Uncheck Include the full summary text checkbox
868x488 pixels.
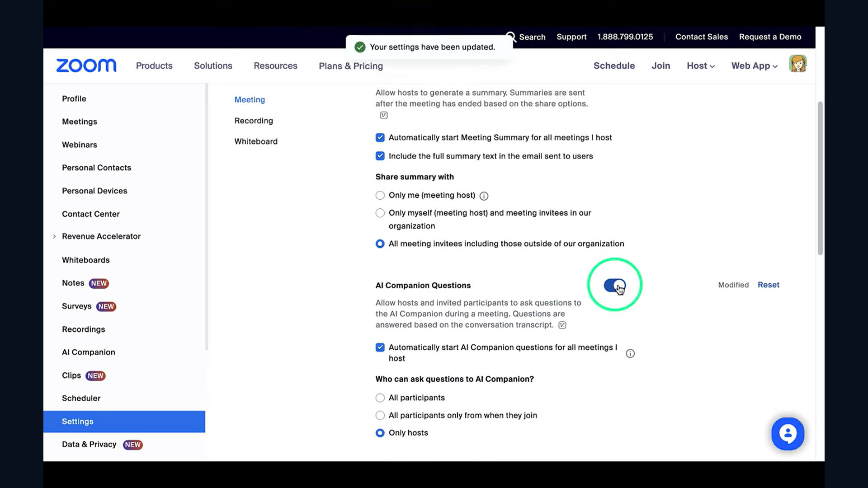tap(380, 156)
